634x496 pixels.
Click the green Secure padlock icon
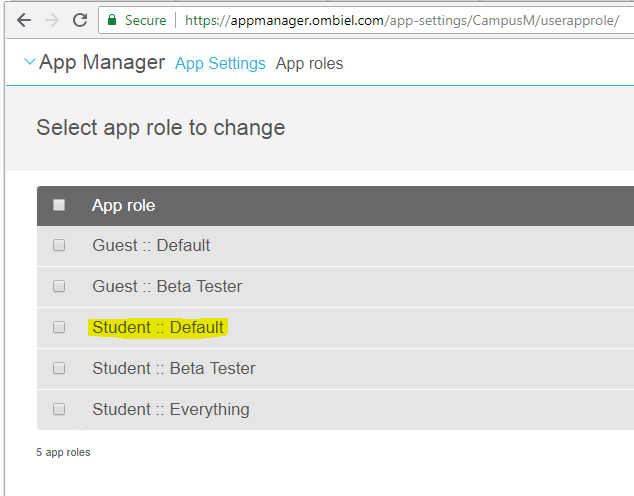(113, 20)
